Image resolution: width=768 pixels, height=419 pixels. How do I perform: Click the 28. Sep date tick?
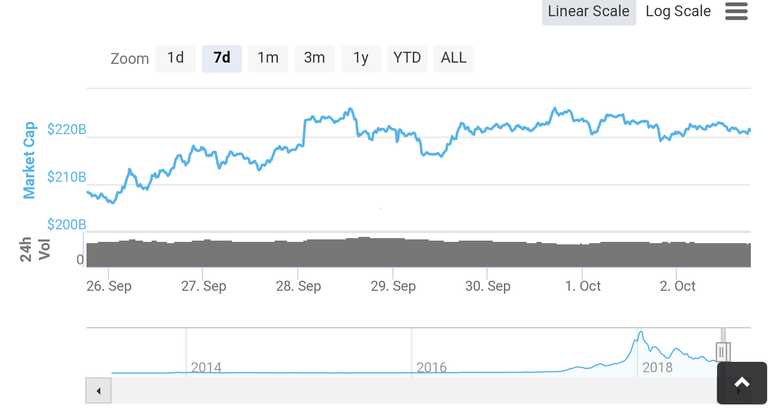click(x=298, y=286)
